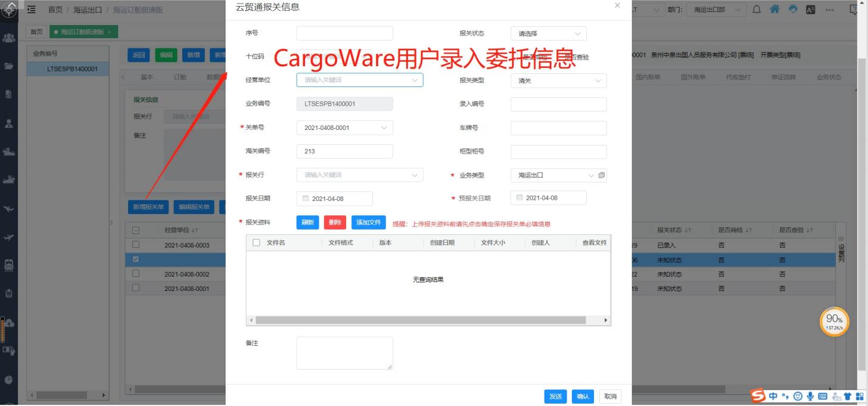This screenshot has height=406, width=868.
Task: Open the 关单号 dropdown 2021-0408-0001
Action: (344, 128)
